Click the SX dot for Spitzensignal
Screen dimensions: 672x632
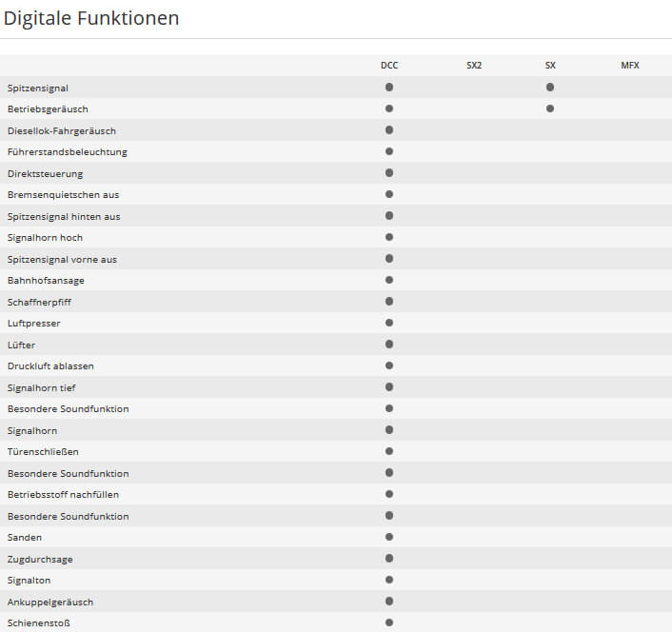[550, 88]
